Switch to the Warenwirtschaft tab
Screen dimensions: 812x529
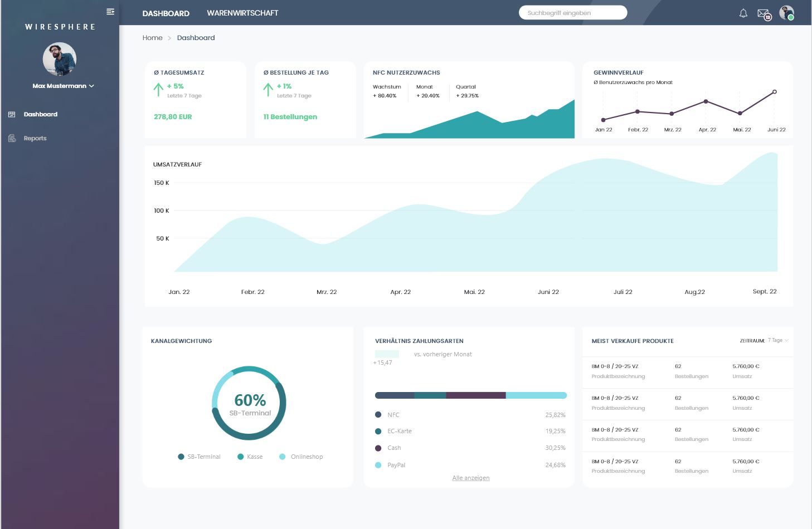point(242,13)
